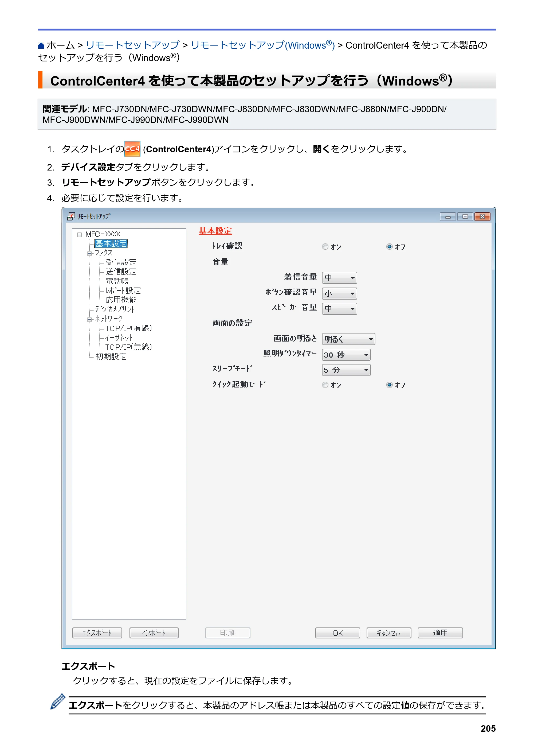Collapse the MFC-XXXX tree node
Viewport: 534px width, 756px height.
(x=79, y=235)
